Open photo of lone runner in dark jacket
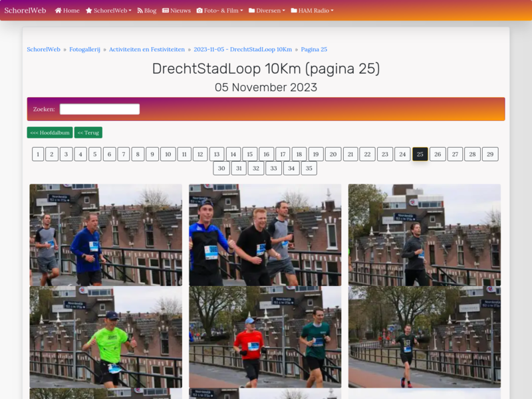532x399 pixels. point(424,235)
